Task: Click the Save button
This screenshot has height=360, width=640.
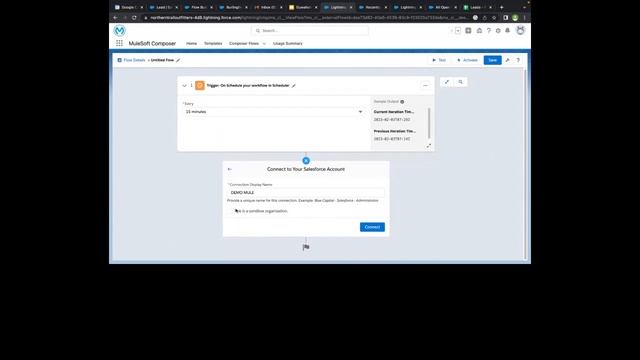Action: (492, 60)
